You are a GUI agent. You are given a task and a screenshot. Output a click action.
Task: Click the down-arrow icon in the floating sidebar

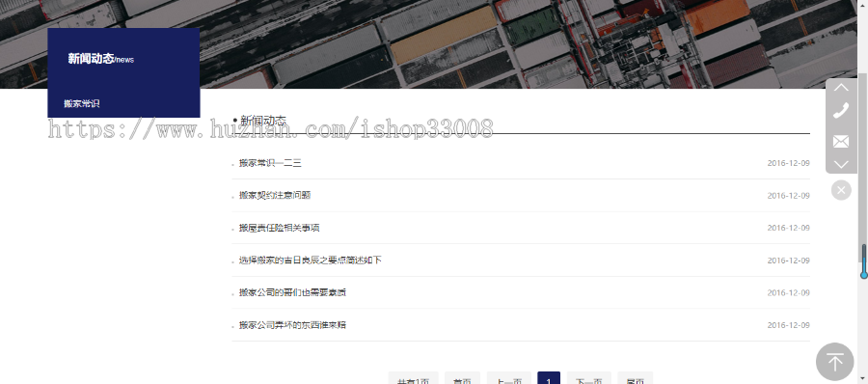pyautogui.click(x=841, y=164)
